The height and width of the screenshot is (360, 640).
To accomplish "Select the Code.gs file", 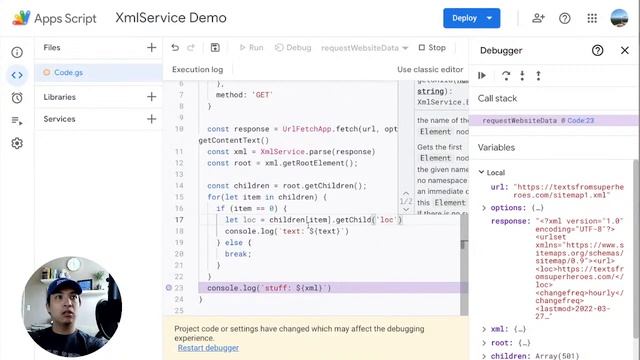I will pyautogui.click(x=98, y=72).
